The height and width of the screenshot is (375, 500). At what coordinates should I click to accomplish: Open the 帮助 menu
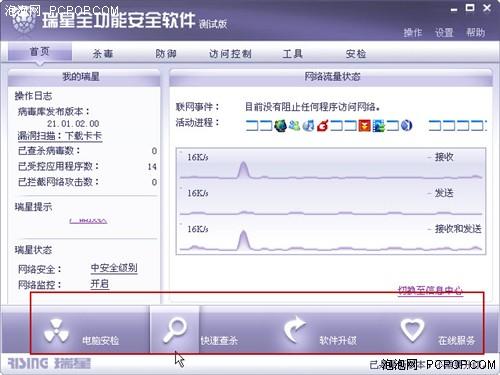tap(475, 32)
